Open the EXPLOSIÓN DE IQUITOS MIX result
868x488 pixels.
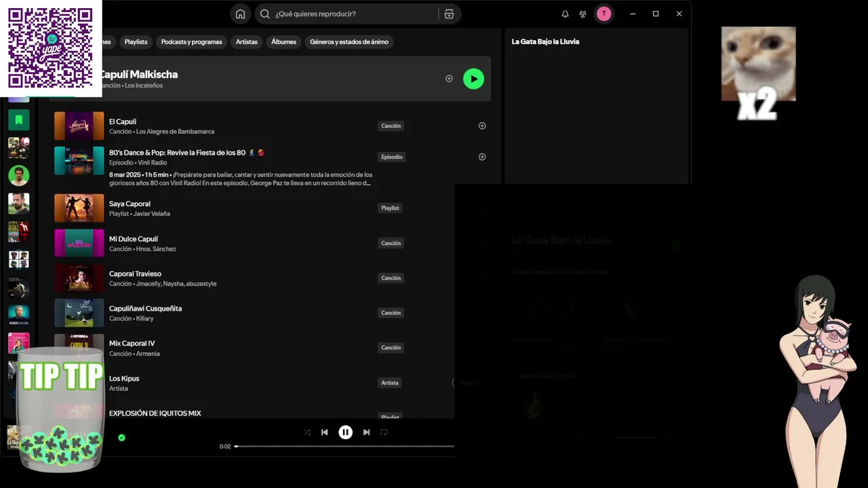155,413
